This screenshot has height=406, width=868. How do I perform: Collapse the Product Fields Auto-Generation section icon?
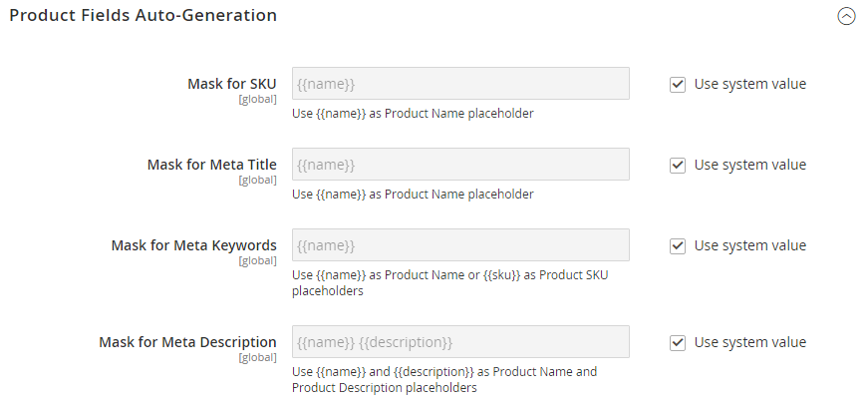pyautogui.click(x=846, y=17)
